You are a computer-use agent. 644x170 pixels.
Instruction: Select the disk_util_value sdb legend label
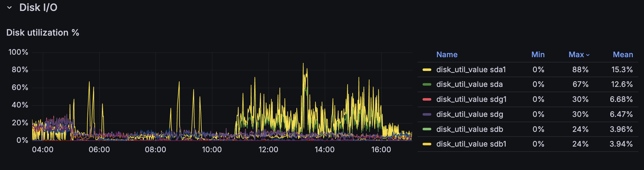[x=470, y=129]
